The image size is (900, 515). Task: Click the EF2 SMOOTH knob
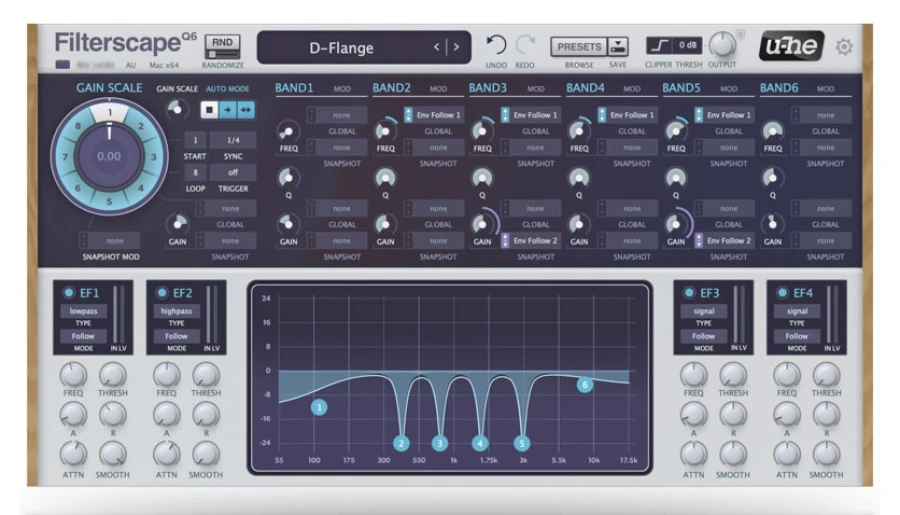coord(205,454)
